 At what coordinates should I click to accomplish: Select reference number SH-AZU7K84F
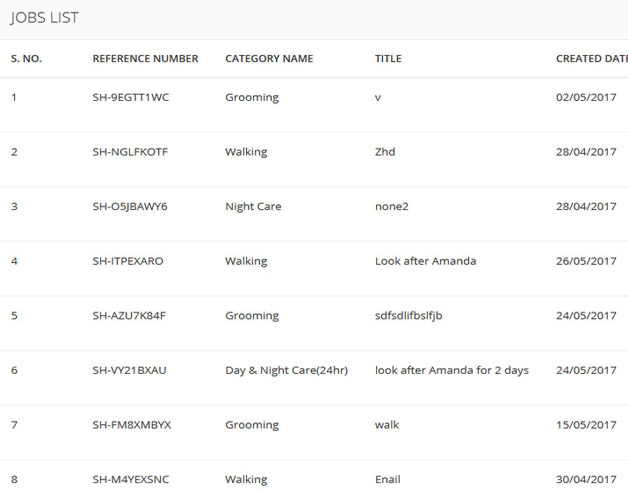point(129,316)
